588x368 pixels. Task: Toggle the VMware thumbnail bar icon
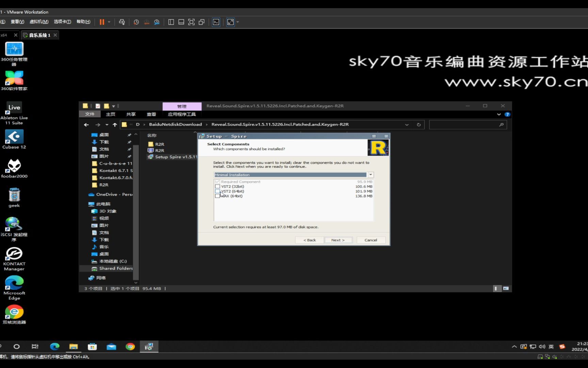(x=181, y=22)
